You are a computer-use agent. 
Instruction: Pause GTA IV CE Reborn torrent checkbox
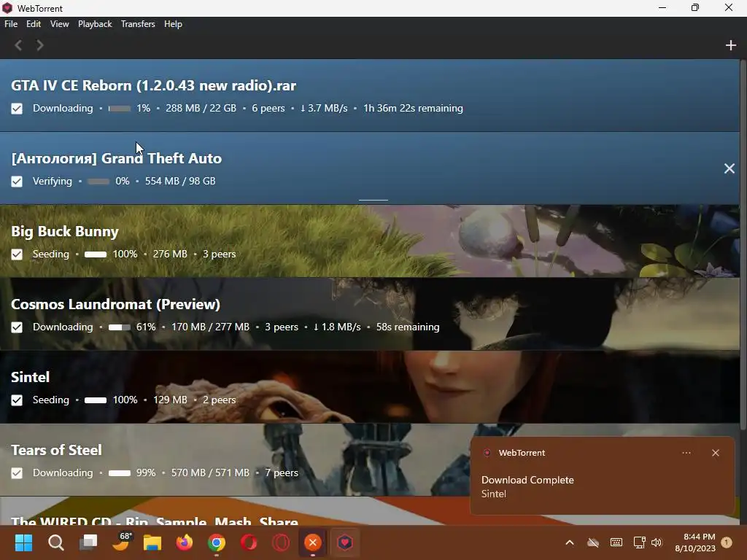(x=17, y=109)
